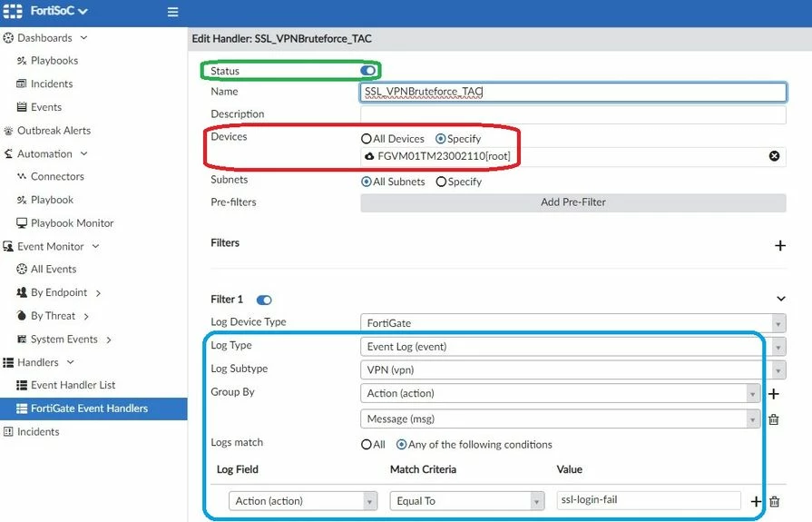This screenshot has width=812, height=522.
Task: Open the Log Device Type dropdown
Action: click(x=573, y=323)
